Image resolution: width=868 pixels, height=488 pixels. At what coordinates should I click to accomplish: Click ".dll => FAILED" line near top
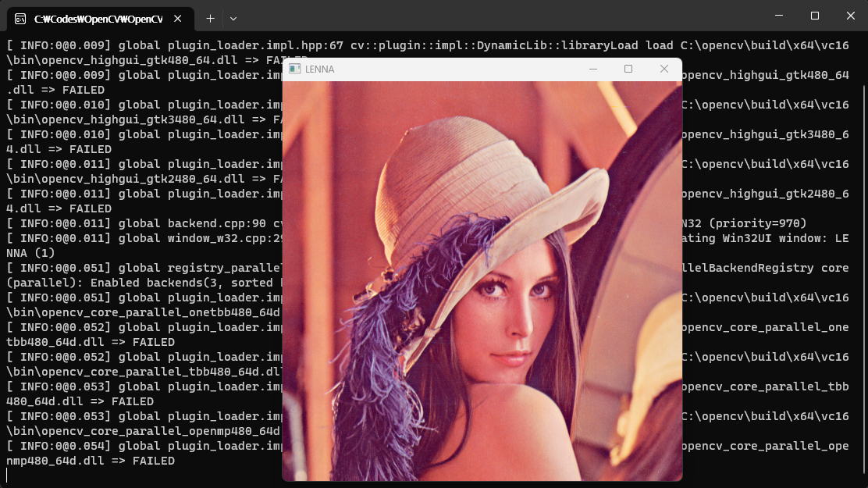tap(55, 90)
